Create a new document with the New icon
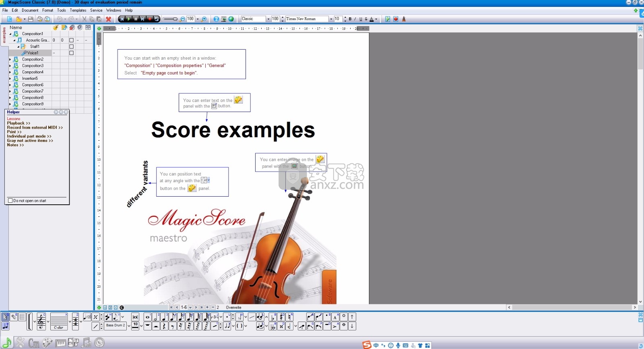Screen dimensions: 644x349 point(9,19)
